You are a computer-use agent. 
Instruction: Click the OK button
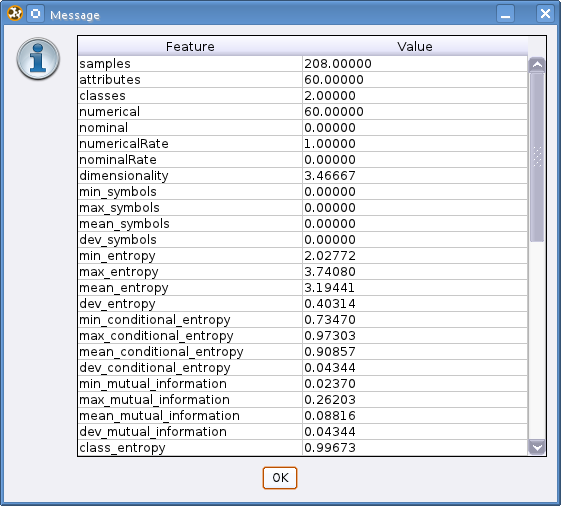coord(280,478)
